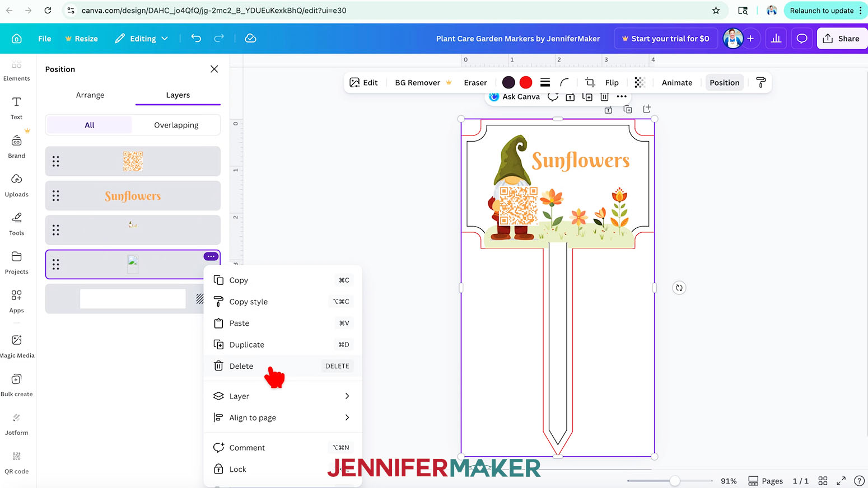The image size is (868, 488).
Task: Open Magic Media app
Action: 17,346
